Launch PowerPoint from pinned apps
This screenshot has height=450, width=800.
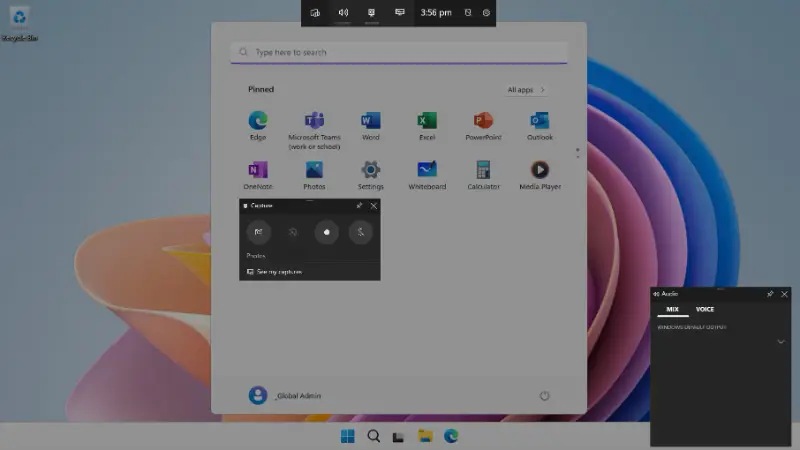coord(483,126)
